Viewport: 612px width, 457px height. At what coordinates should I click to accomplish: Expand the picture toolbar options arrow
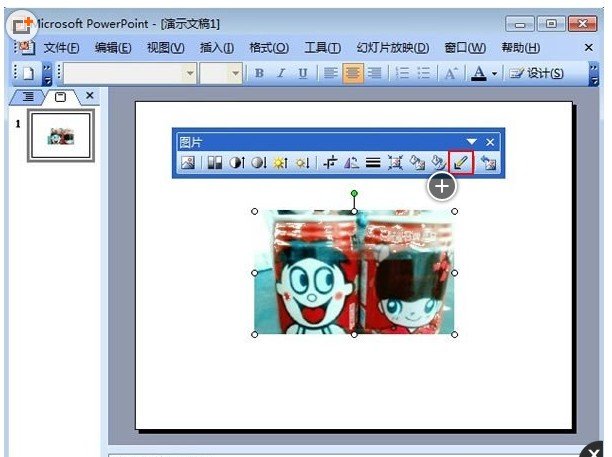[472, 142]
